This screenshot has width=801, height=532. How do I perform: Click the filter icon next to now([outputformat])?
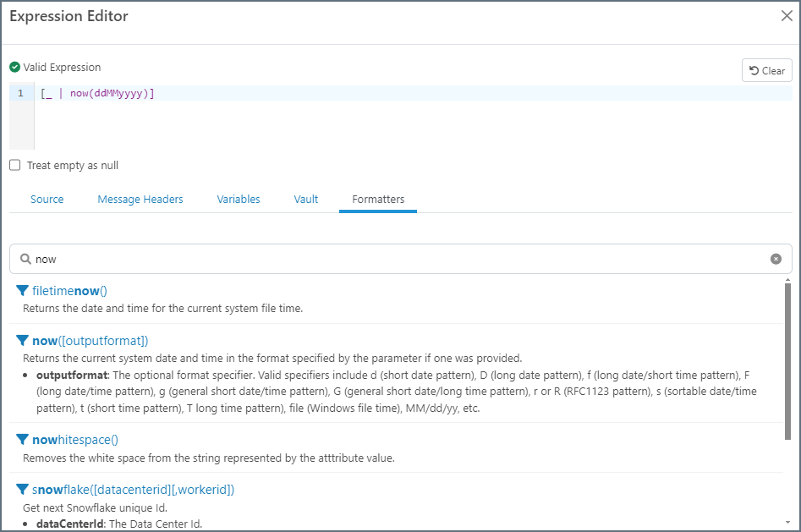click(23, 341)
